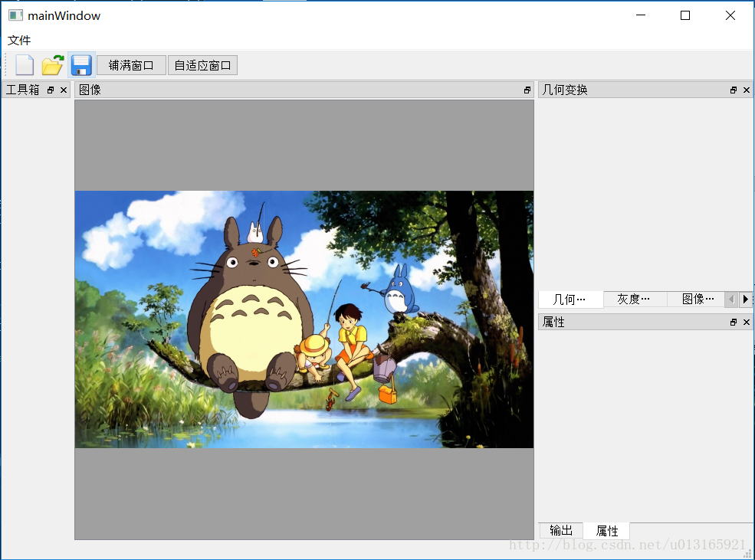Switch to the 图像… tab
Image resolution: width=755 pixels, height=560 pixels.
click(x=696, y=300)
